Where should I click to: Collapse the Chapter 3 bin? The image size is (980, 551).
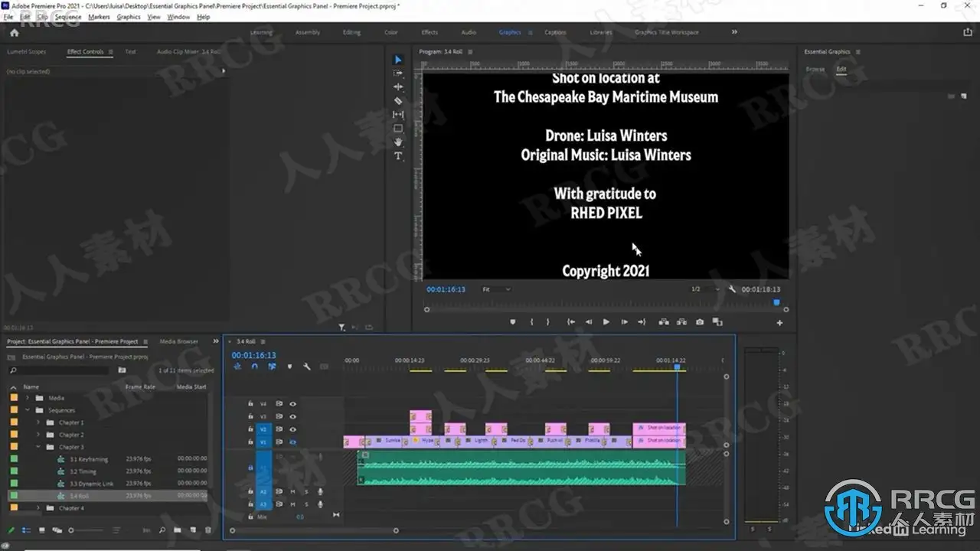point(38,447)
